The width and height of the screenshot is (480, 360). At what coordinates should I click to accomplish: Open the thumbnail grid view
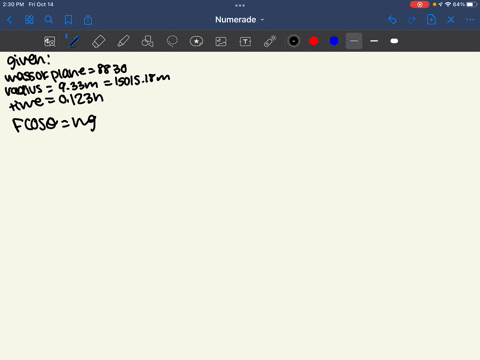[x=29, y=20]
